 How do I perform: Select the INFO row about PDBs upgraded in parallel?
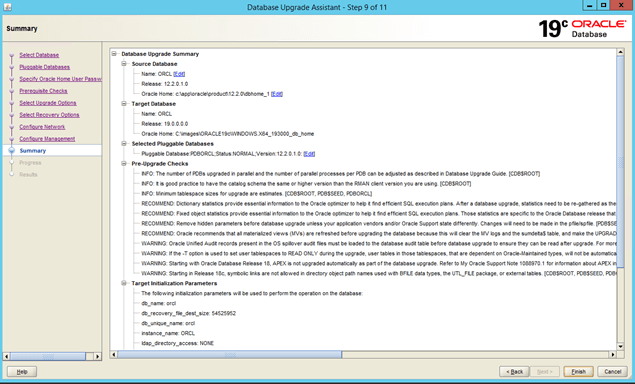pyautogui.click(x=341, y=174)
